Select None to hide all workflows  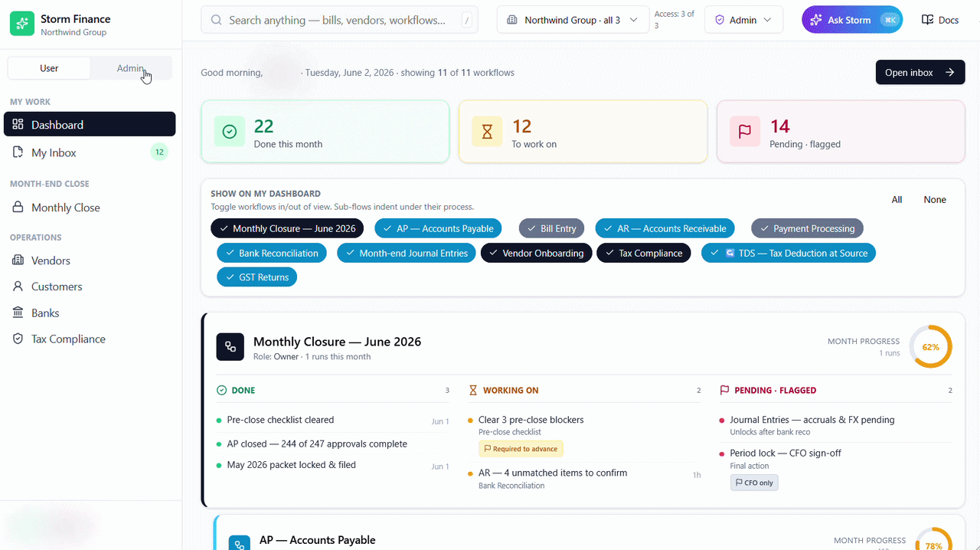point(935,199)
